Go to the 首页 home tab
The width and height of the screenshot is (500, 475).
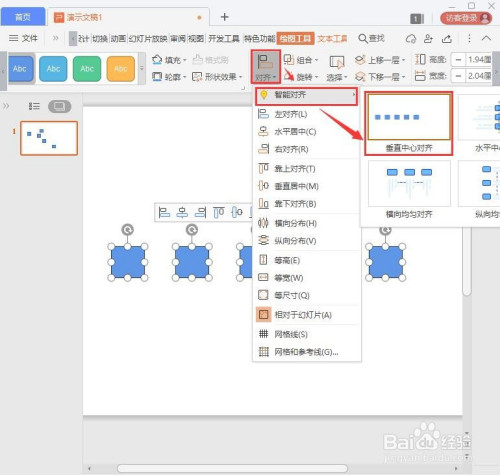click(23, 17)
